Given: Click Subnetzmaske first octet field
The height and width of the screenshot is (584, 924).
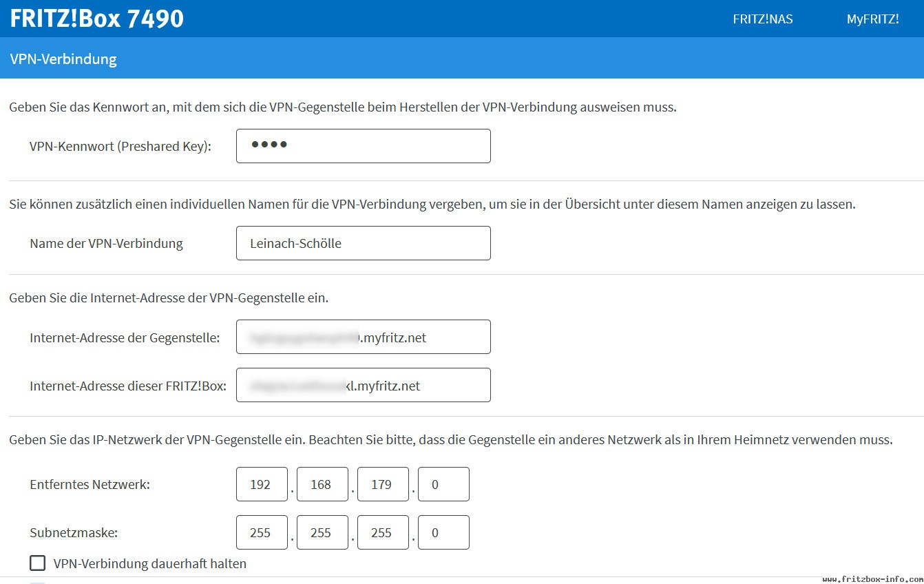Looking at the screenshot, I should coord(262,532).
